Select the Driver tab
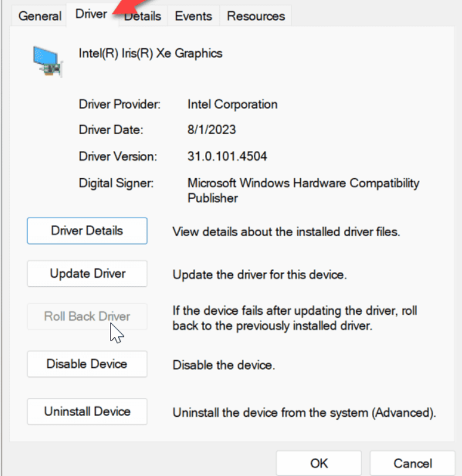Image resolution: width=462 pixels, height=476 pixels. tap(91, 14)
